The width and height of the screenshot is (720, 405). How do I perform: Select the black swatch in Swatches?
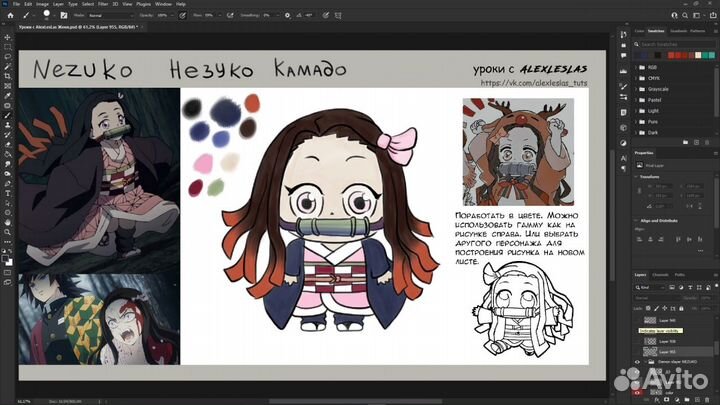click(x=658, y=56)
